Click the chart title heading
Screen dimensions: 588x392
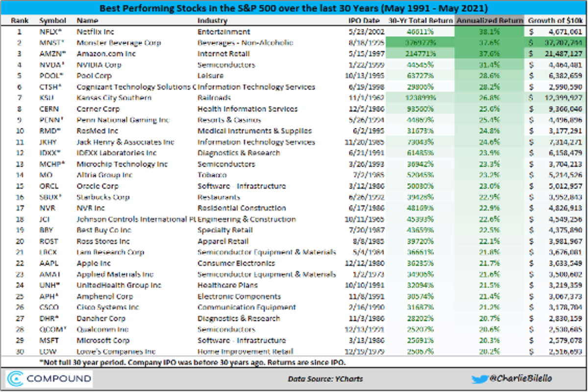pyautogui.click(x=294, y=8)
